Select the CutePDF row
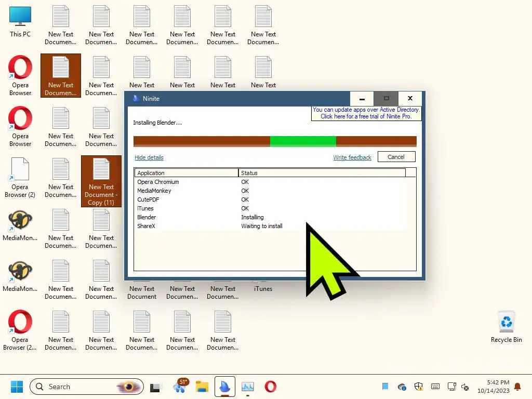 (x=270, y=199)
